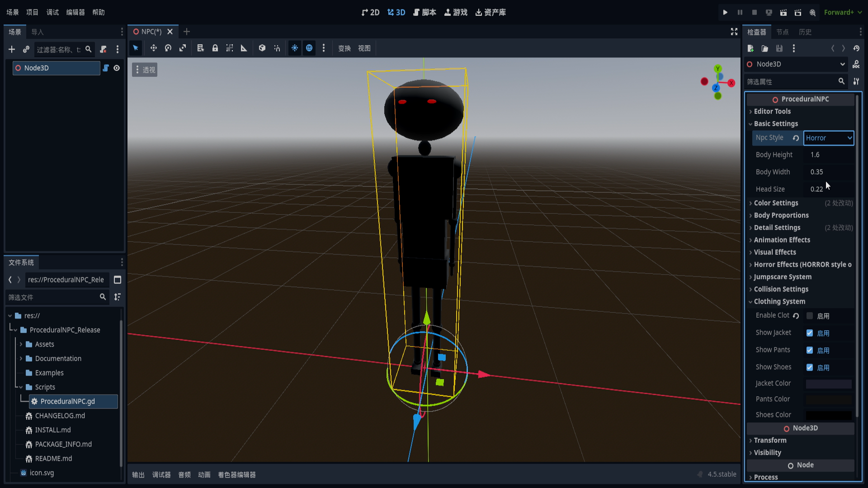This screenshot has height=488, width=868.
Task: Switch to the 节点 tab
Action: 782,32
